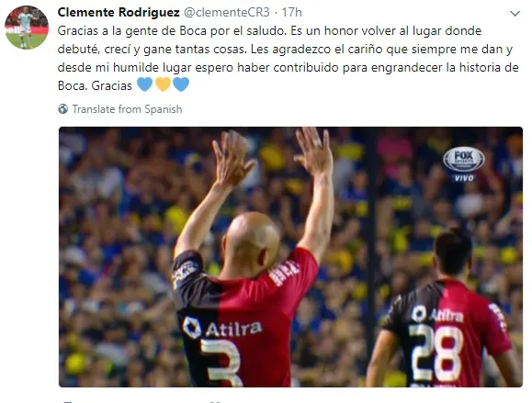The height and width of the screenshot is (403, 532).
Task: Click the last blue heart emoji
Action: tap(181, 84)
